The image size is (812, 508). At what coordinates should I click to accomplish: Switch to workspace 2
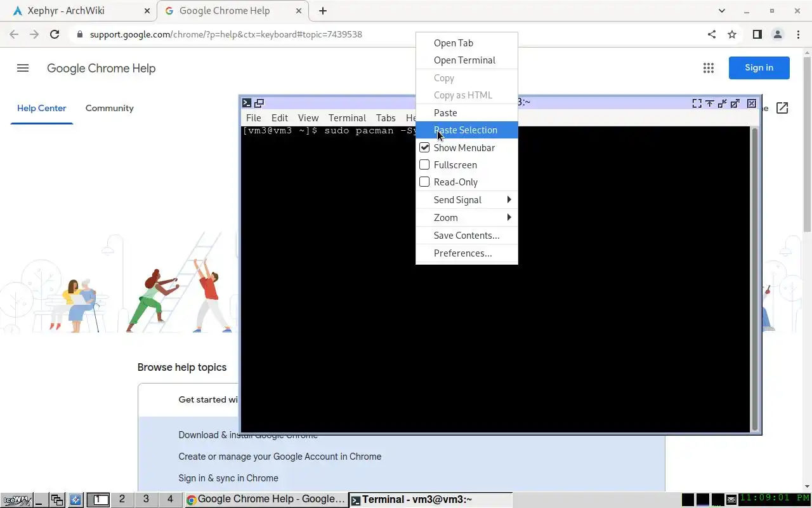click(122, 499)
